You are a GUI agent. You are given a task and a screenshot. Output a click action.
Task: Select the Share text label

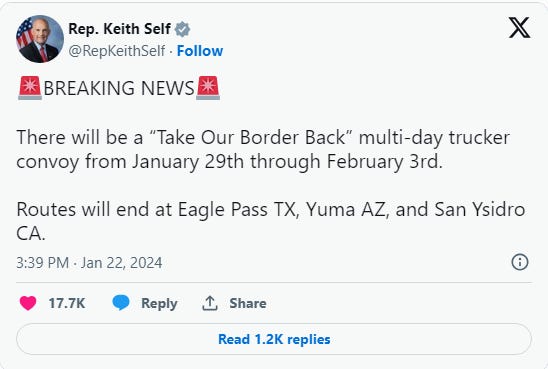pos(248,303)
